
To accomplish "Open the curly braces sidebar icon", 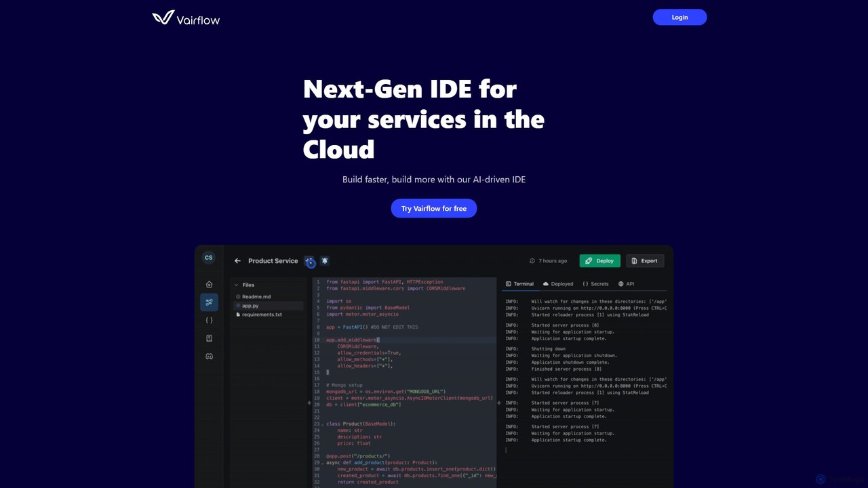I will [x=209, y=320].
